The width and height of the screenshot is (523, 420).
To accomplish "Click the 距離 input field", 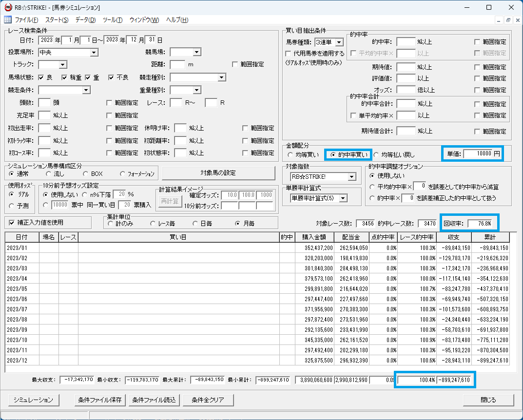I will pos(177,64).
